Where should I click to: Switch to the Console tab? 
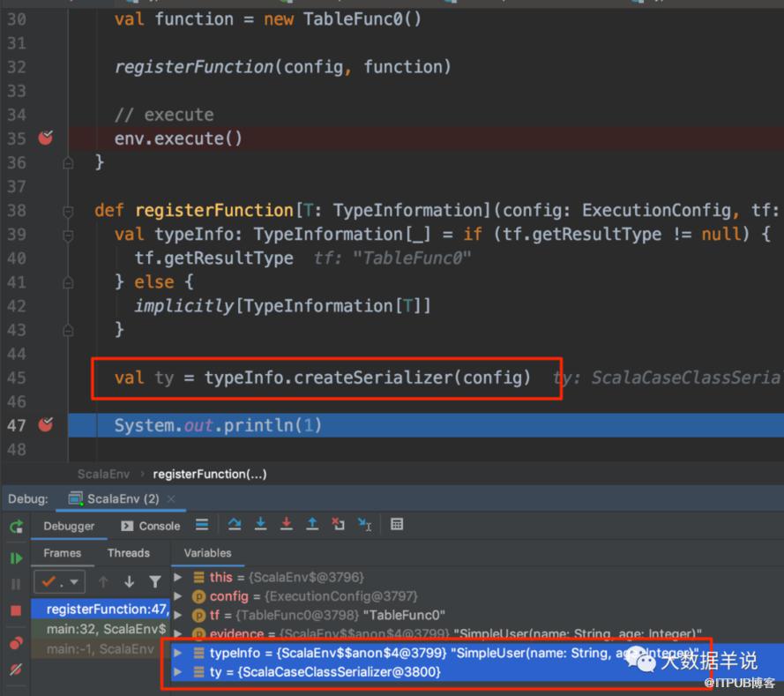tap(151, 526)
